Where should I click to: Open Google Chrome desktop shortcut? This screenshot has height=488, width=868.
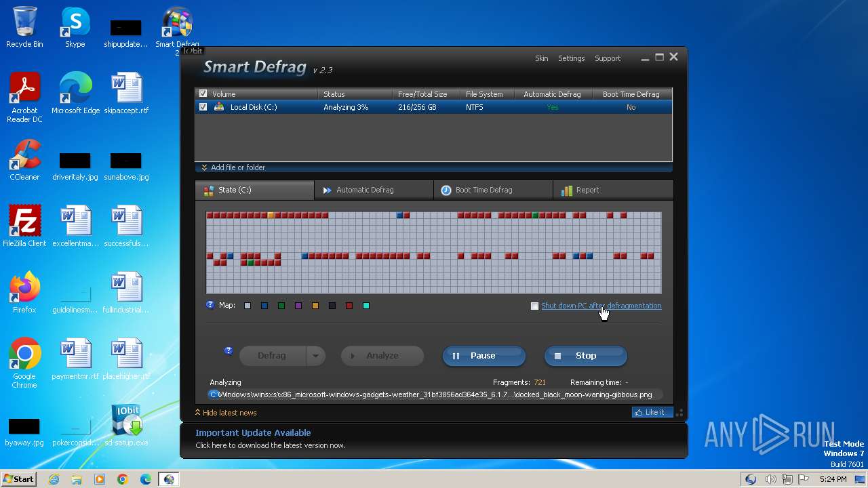(x=24, y=363)
